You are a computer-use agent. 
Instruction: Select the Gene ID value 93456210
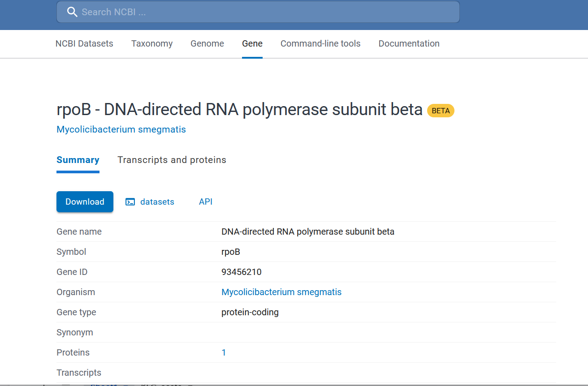pyautogui.click(x=242, y=272)
